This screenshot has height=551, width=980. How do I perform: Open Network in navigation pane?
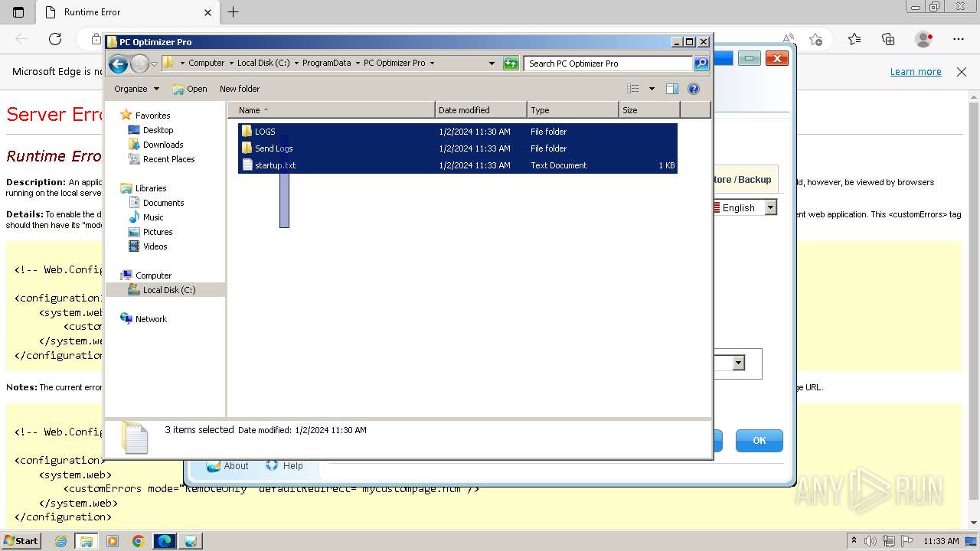coord(151,319)
